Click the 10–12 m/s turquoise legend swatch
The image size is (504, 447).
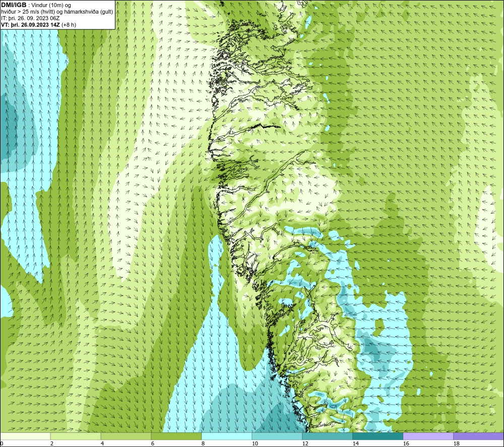pyautogui.click(x=277, y=436)
